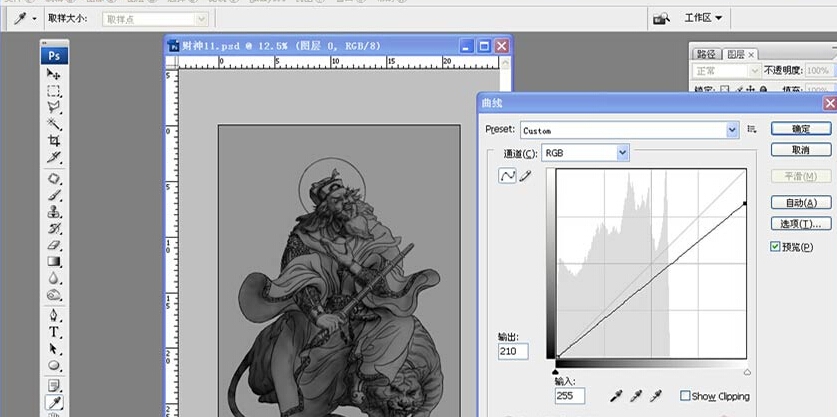
Task: Click the black point input slider
Action: coord(555,372)
